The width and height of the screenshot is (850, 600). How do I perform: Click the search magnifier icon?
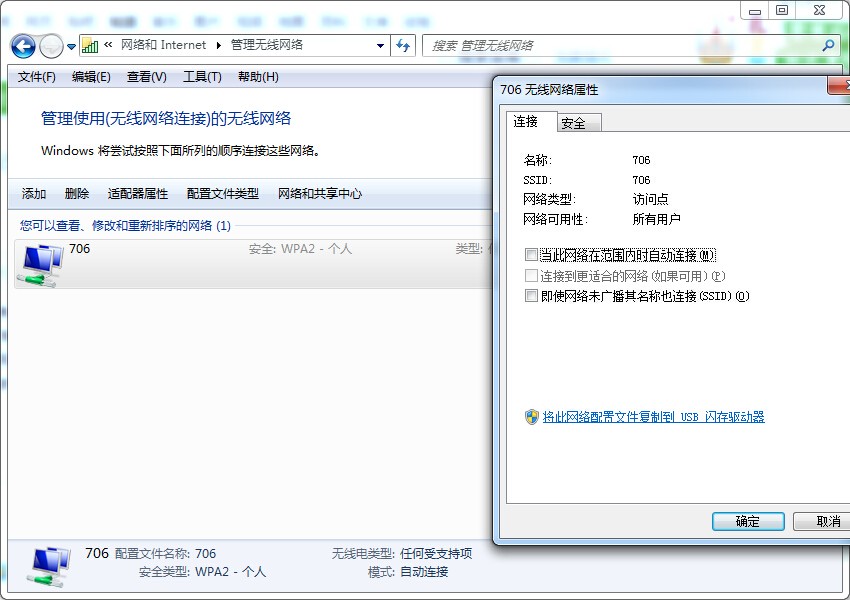(x=828, y=45)
